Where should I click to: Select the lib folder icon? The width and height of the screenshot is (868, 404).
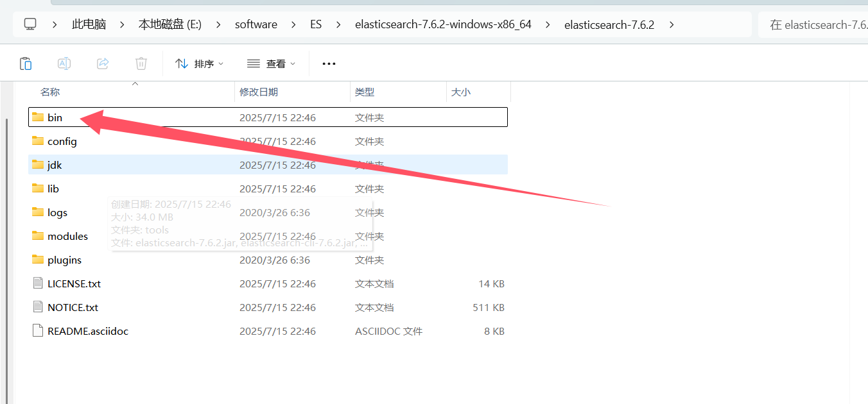pos(38,189)
